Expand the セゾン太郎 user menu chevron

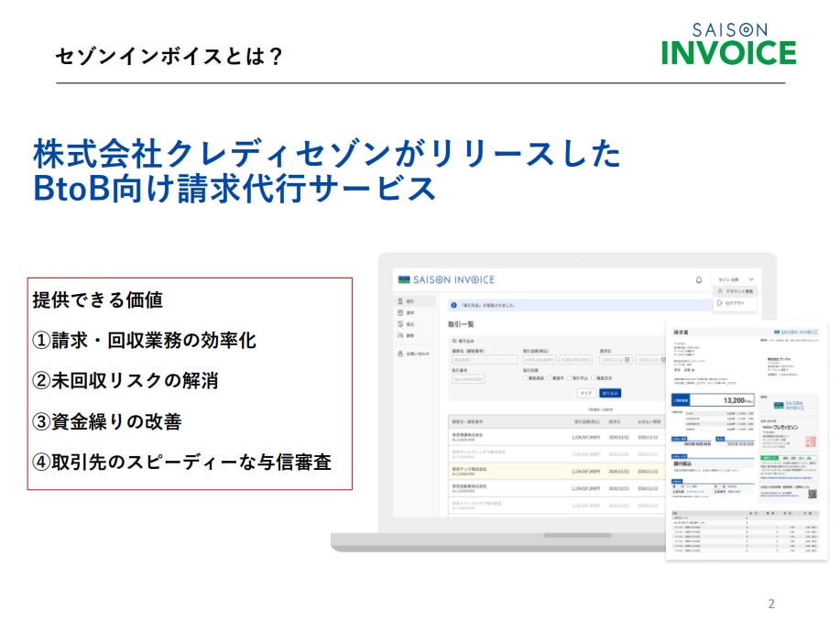point(751,279)
